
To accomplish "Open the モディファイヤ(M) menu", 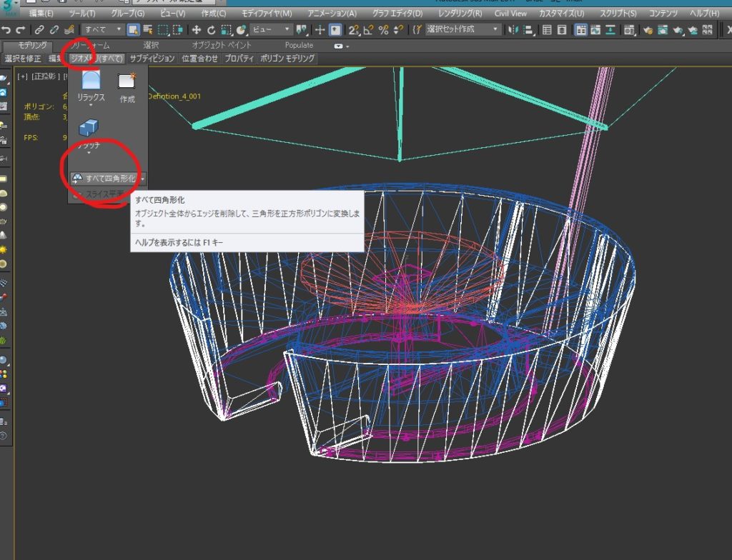I will [x=267, y=14].
